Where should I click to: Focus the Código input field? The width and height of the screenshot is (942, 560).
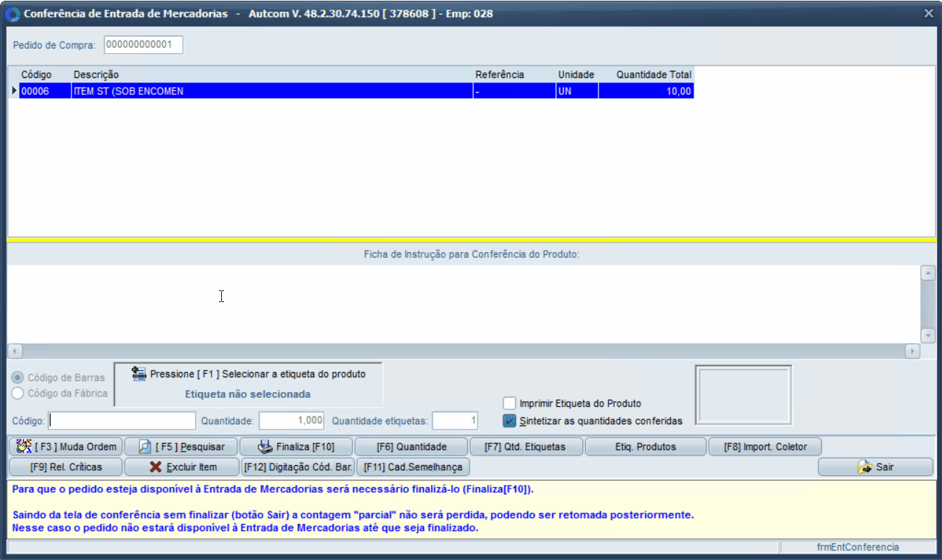(x=122, y=421)
